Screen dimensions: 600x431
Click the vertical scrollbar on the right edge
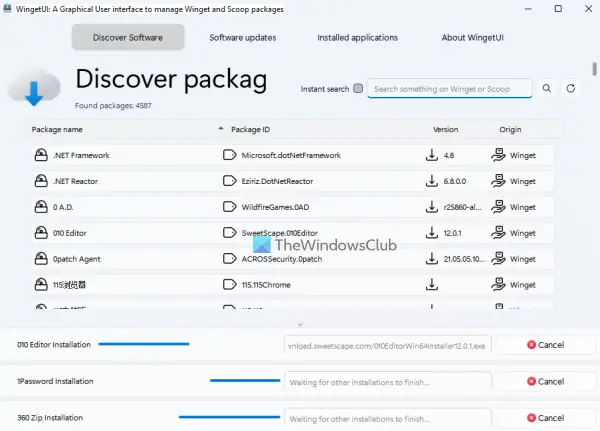pos(594,69)
